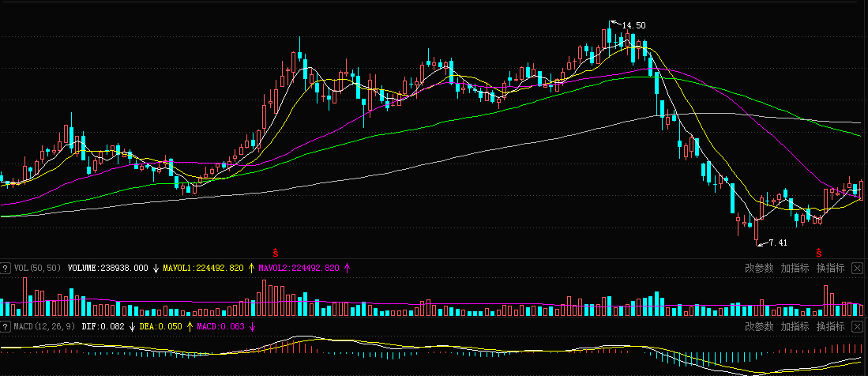Click 加指标 in the VOL panel
Screen dimensions: 868x376
coord(795,269)
